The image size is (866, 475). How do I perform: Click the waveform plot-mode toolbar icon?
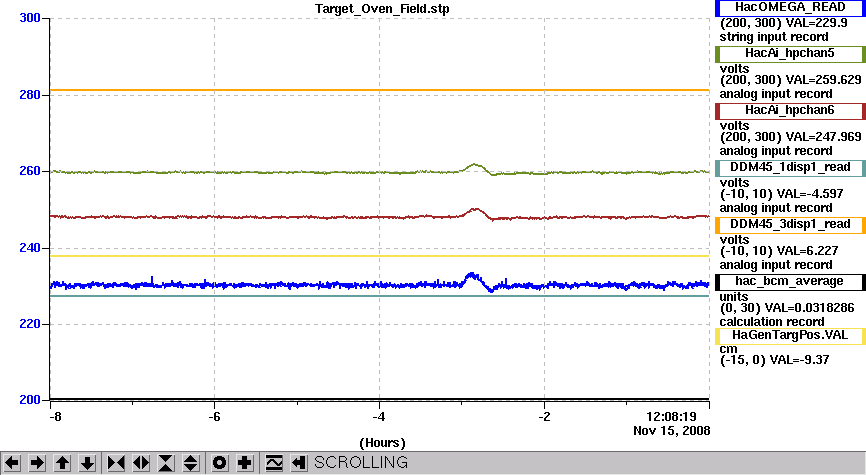coord(274,462)
